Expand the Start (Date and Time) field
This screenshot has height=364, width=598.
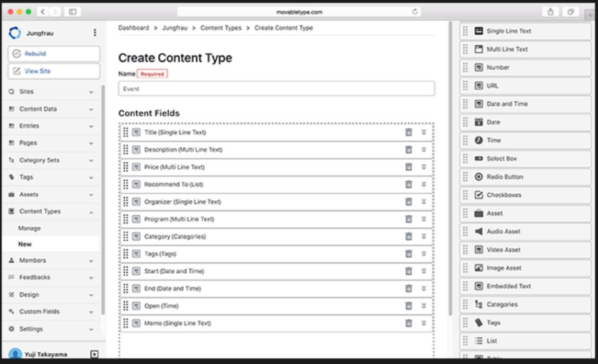(425, 271)
